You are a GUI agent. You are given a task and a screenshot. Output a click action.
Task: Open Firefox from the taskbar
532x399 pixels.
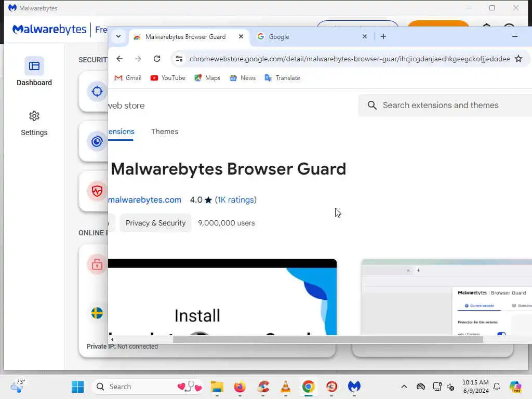[240, 387]
